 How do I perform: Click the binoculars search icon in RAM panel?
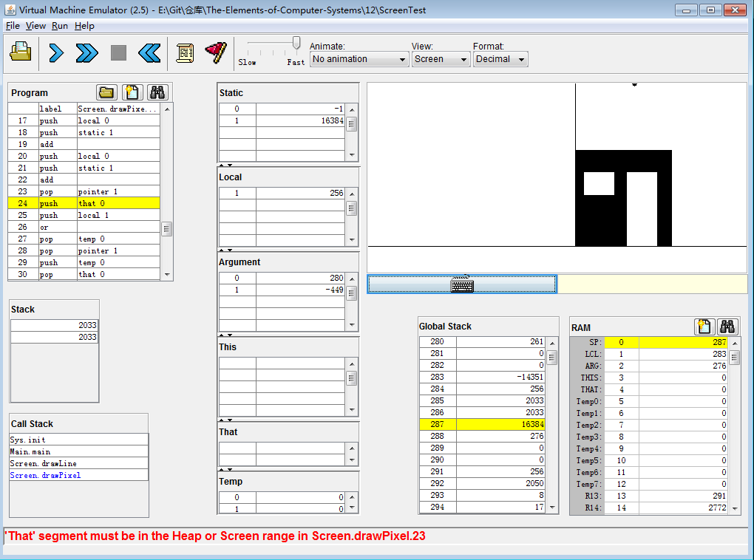[727, 327]
